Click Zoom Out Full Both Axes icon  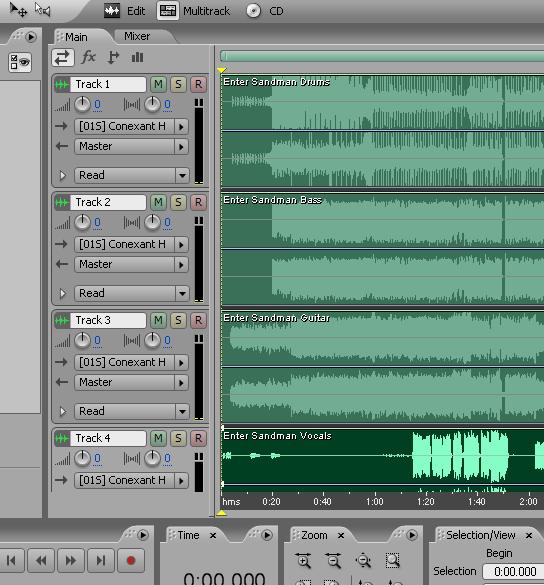pyautogui.click(x=363, y=560)
